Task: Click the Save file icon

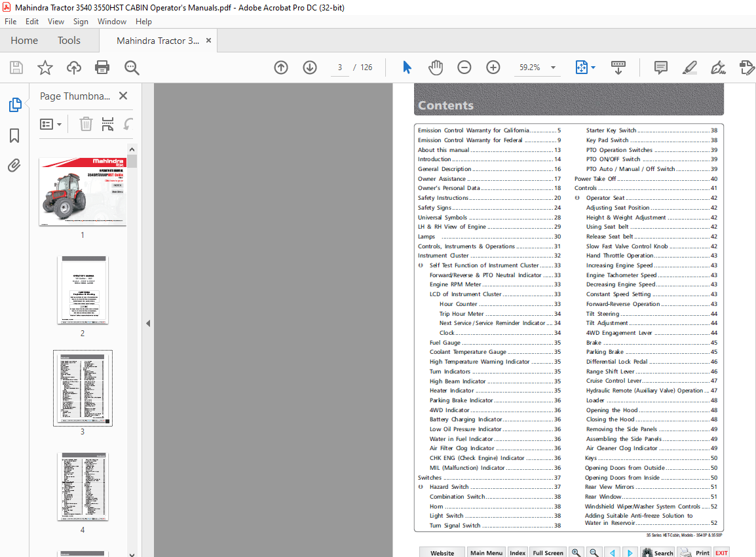Action: (x=16, y=67)
